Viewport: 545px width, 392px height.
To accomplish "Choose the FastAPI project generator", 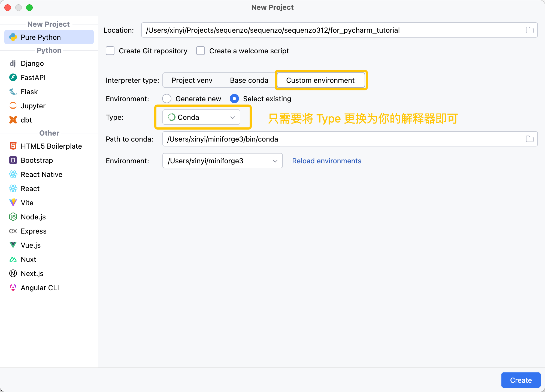I will 33,77.
